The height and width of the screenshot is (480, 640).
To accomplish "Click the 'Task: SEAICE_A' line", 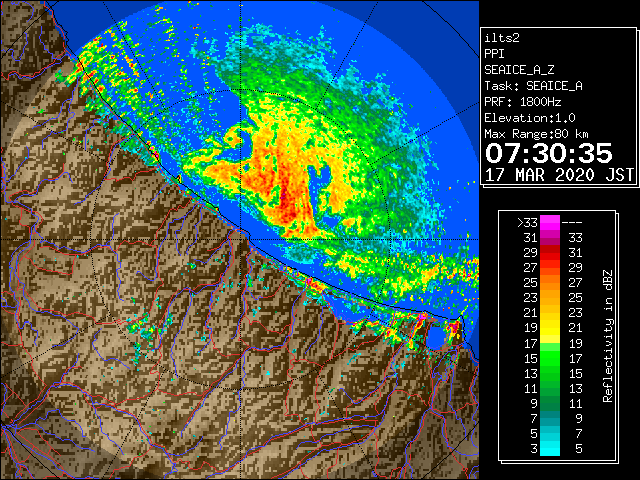I will (x=533, y=86).
